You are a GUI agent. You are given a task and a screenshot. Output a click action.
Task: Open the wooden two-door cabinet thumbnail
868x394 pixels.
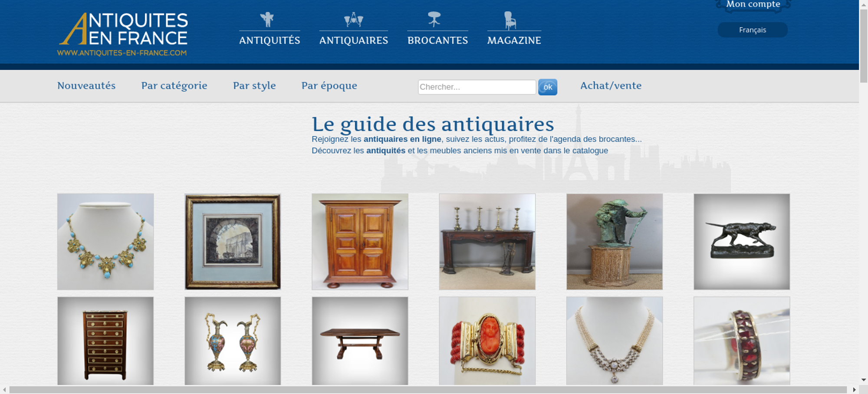(360, 242)
